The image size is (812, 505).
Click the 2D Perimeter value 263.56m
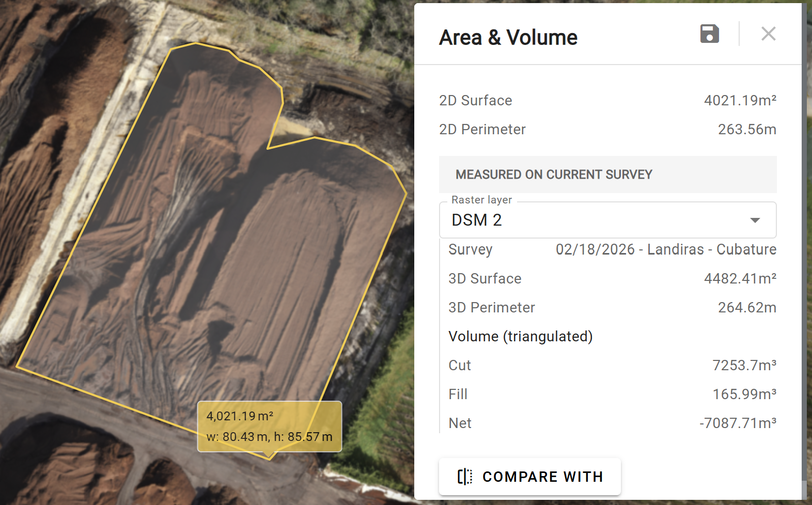[746, 129]
